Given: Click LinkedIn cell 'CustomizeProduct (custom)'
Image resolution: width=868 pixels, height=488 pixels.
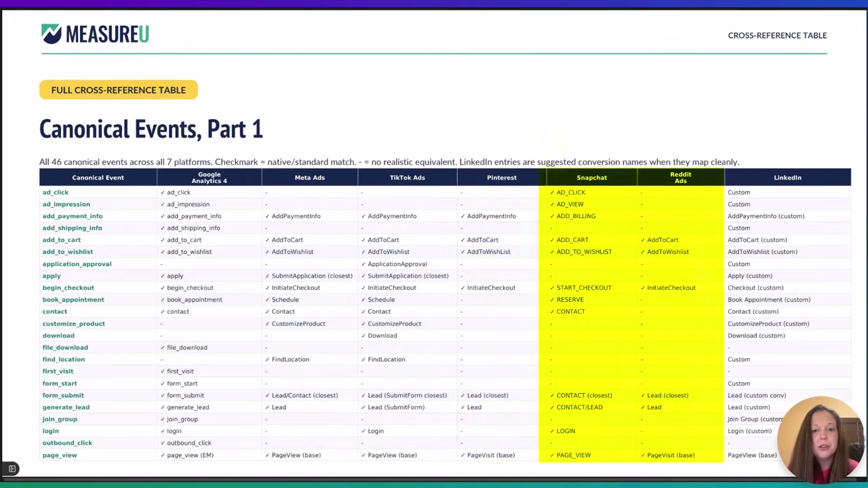Looking at the screenshot, I should click(768, 323).
